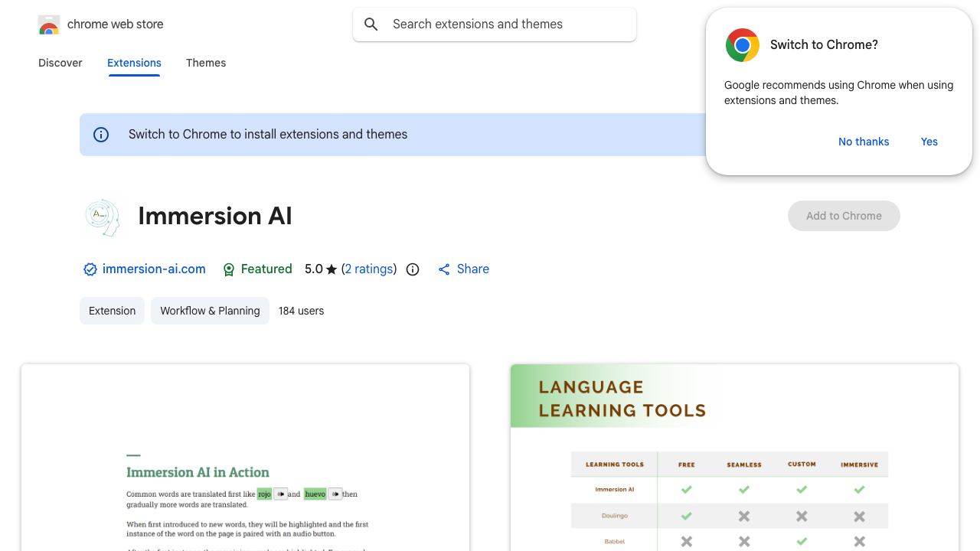The width and height of the screenshot is (980, 551).
Task: Click the Featured label text
Action: (x=266, y=269)
